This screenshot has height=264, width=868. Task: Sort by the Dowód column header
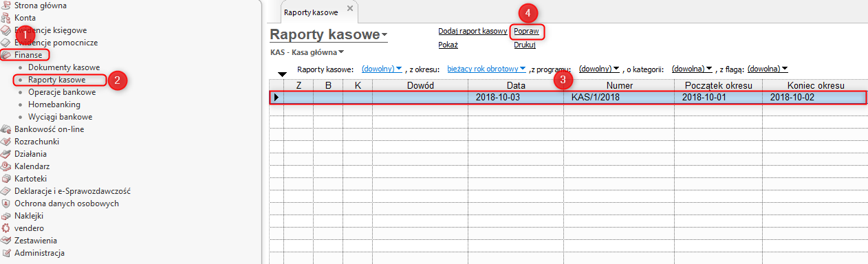click(x=420, y=85)
